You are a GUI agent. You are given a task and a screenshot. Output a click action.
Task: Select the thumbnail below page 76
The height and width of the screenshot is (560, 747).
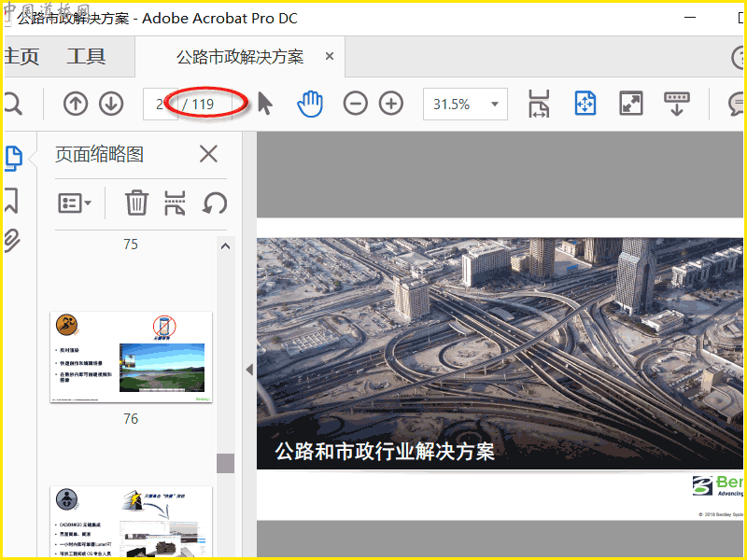click(131, 522)
